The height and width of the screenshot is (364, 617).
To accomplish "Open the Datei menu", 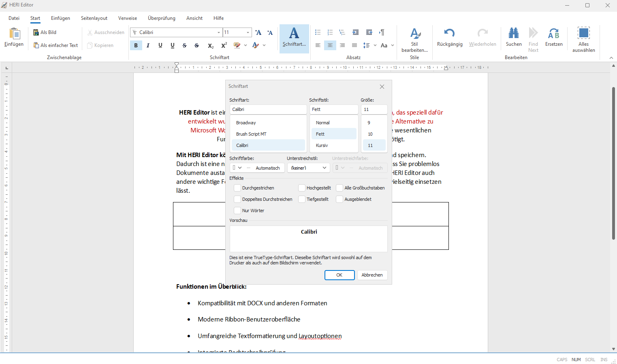I will (x=14, y=18).
